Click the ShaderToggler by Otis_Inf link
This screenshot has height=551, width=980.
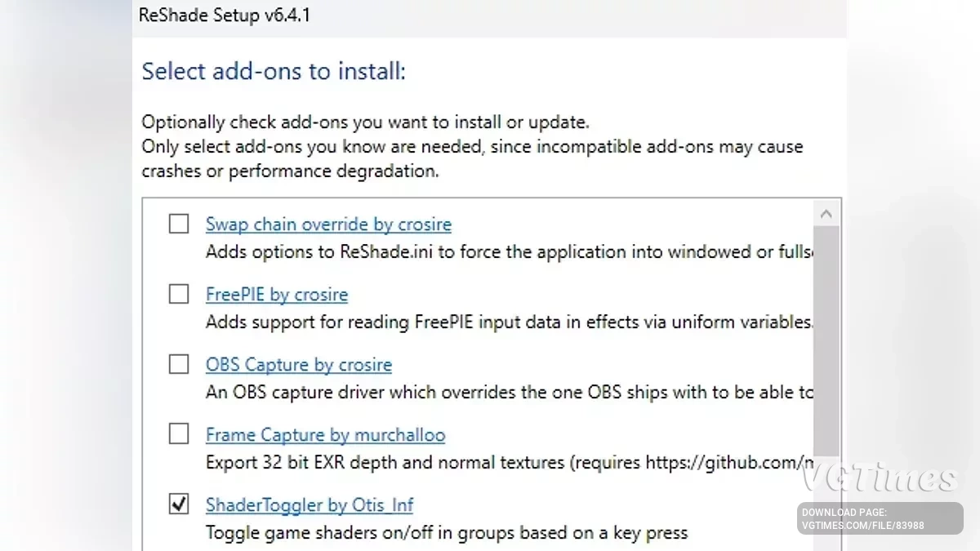pos(310,505)
